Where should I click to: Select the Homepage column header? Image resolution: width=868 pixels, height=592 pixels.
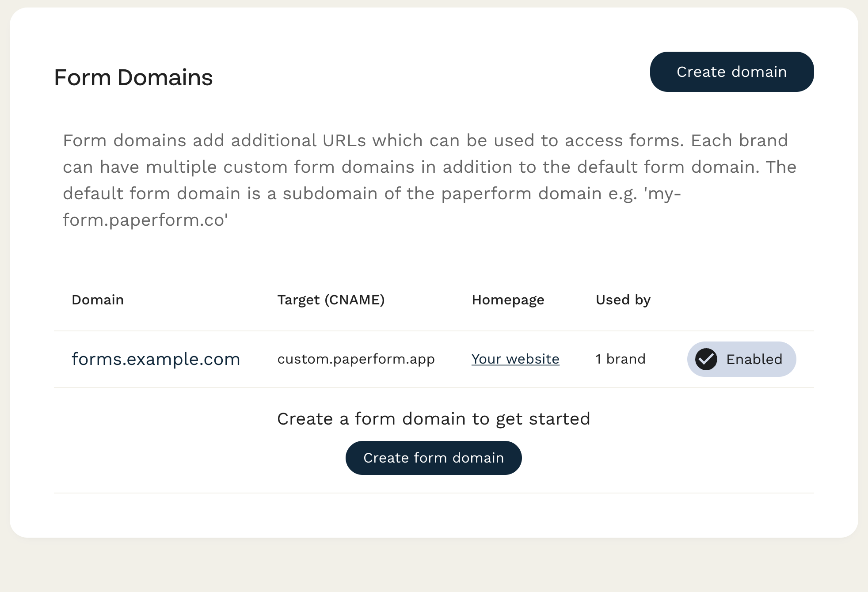508,300
